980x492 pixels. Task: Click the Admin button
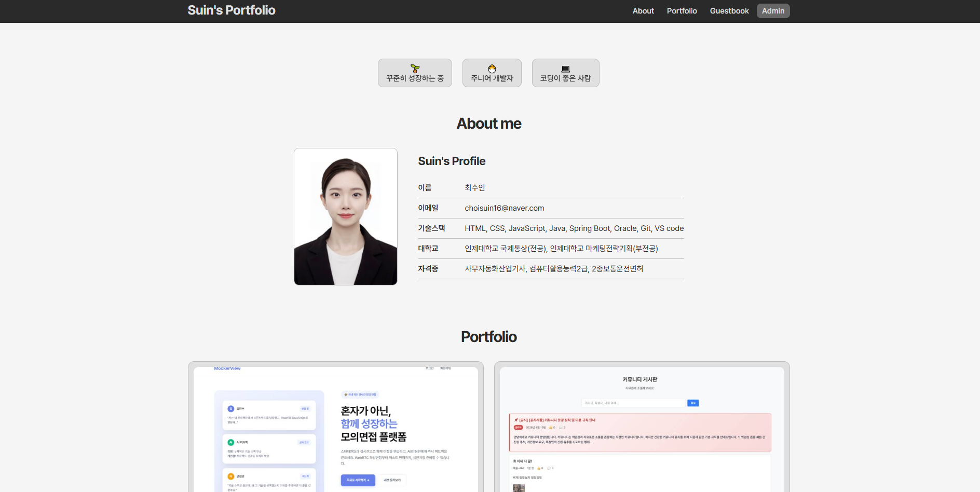click(x=773, y=10)
